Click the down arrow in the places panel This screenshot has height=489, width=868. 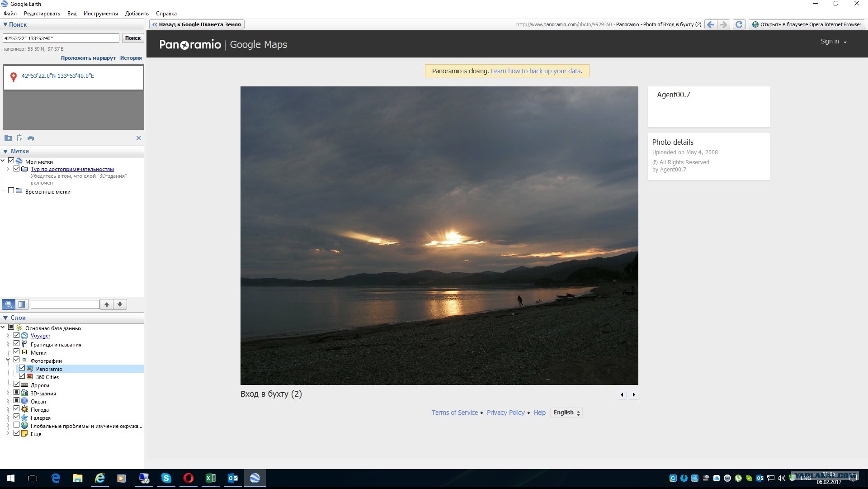[x=120, y=304]
